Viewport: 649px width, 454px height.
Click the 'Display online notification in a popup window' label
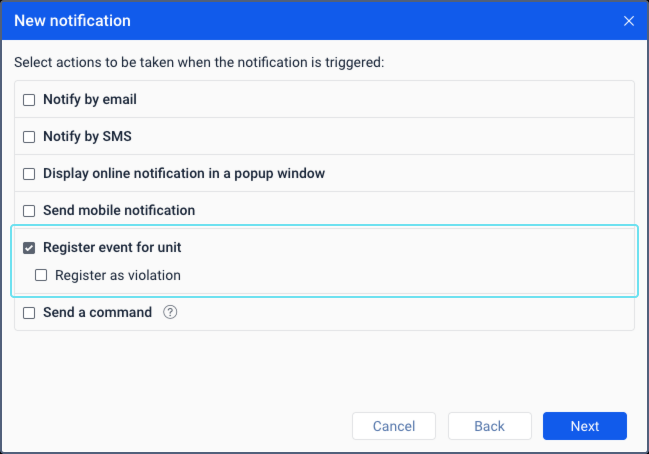184,174
